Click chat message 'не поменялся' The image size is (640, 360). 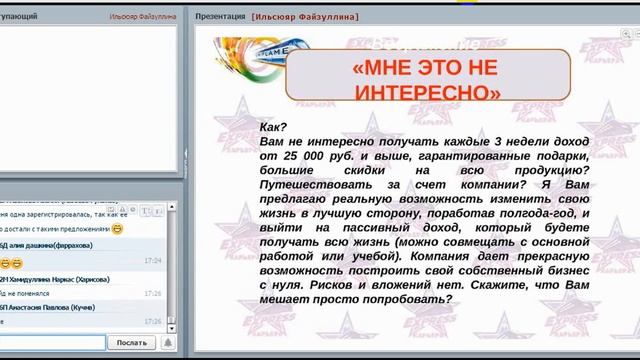pos(28,293)
